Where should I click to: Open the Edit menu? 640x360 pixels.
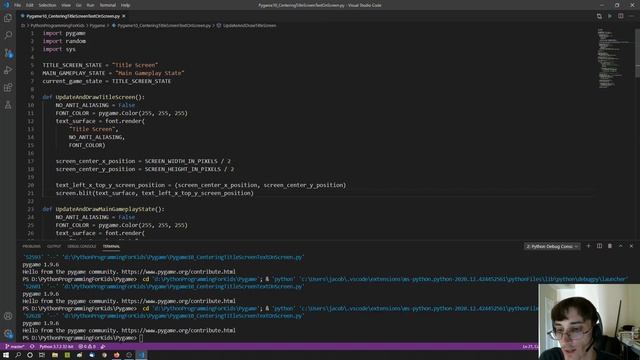pos(30,5)
